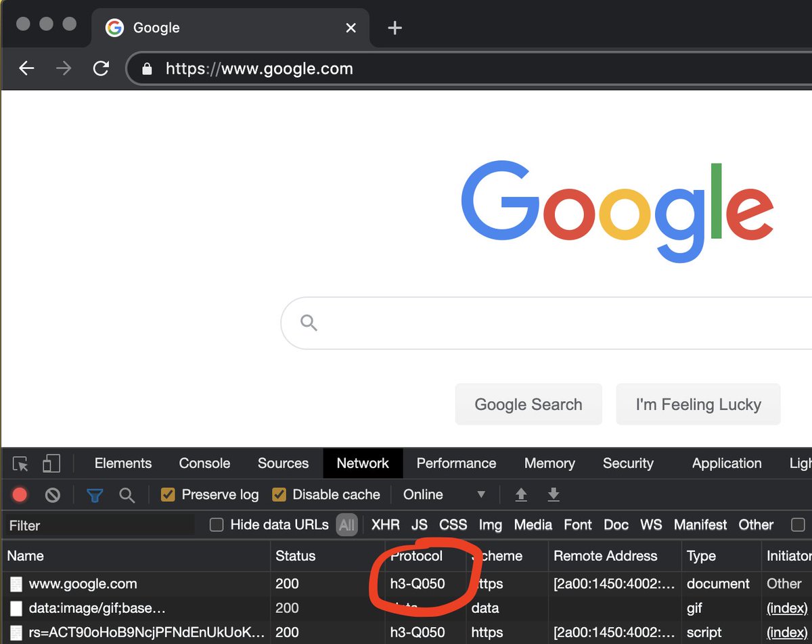
Task: Toggle the network filter funnel icon
Action: tap(95, 495)
